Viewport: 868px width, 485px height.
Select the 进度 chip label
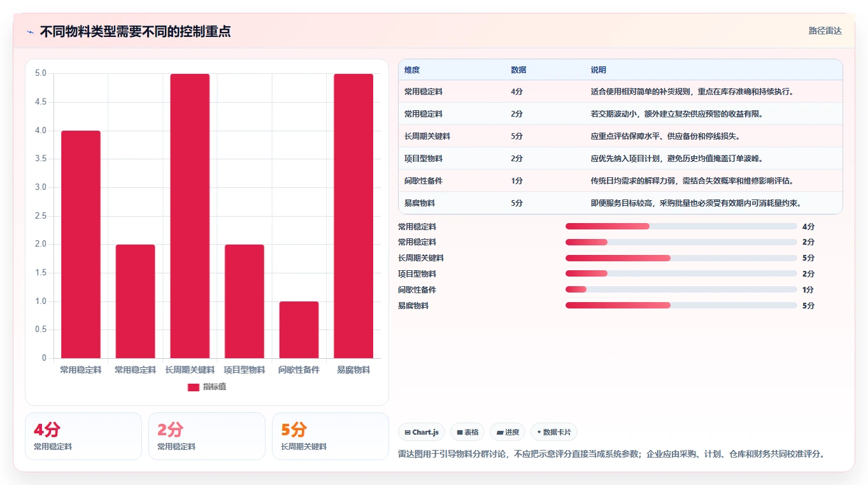[x=512, y=432]
